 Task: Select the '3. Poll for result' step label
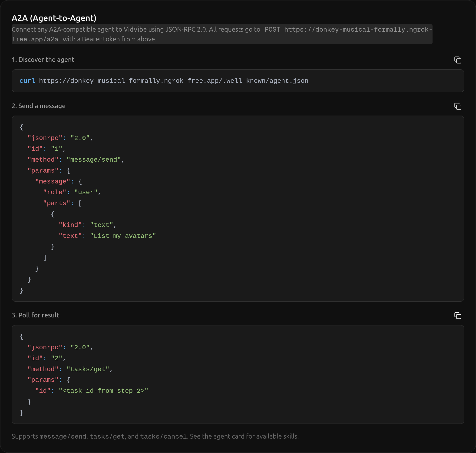pyautogui.click(x=35, y=315)
